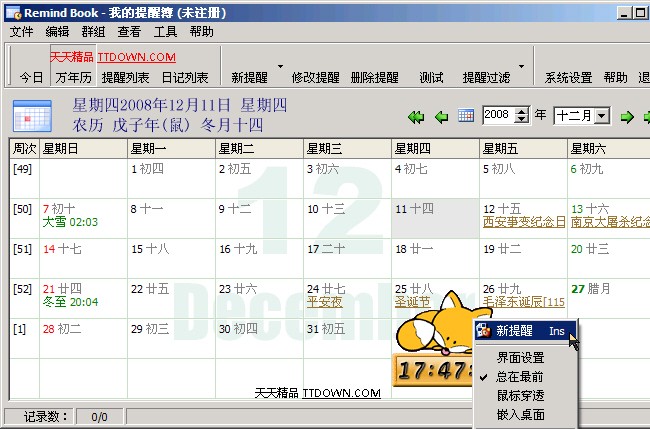Open the 群组 menu

tap(93, 32)
